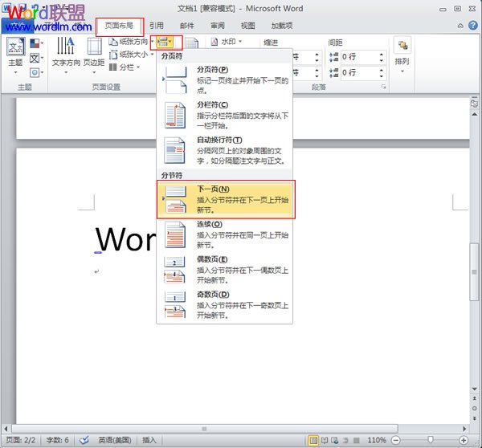
Task: Click previous page double-arrow button
Action: pyautogui.click(x=474, y=399)
